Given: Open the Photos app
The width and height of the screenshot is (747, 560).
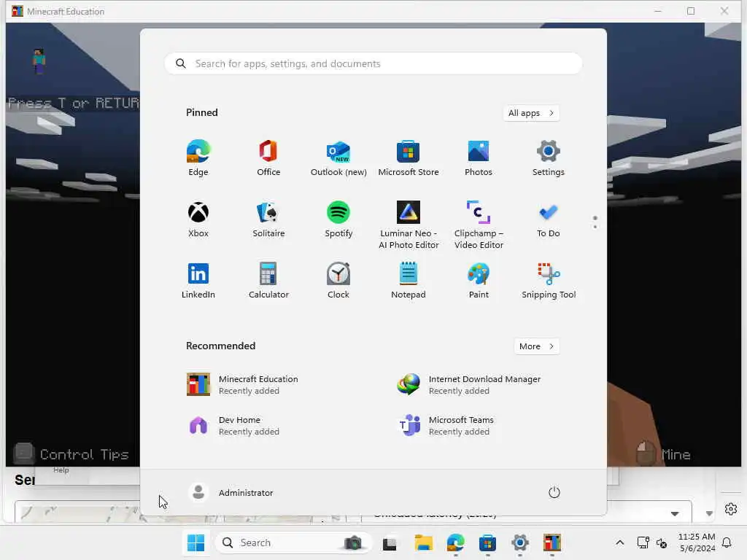Looking at the screenshot, I should point(479,158).
